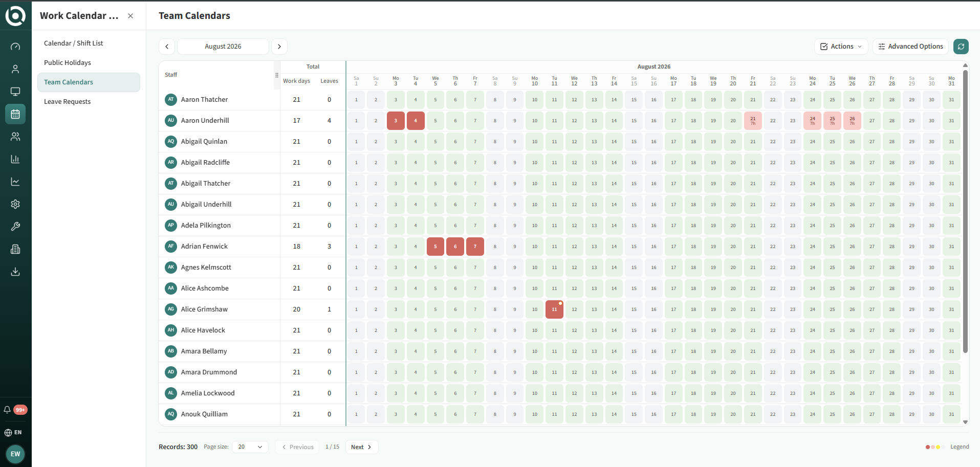
Task: Go to Next page of records
Action: [x=362, y=447]
